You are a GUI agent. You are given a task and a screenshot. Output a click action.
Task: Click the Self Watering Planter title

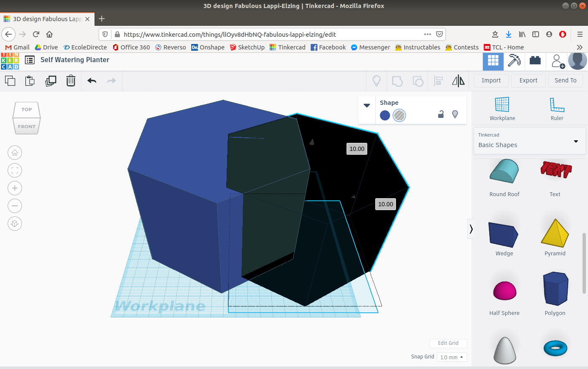click(x=75, y=60)
